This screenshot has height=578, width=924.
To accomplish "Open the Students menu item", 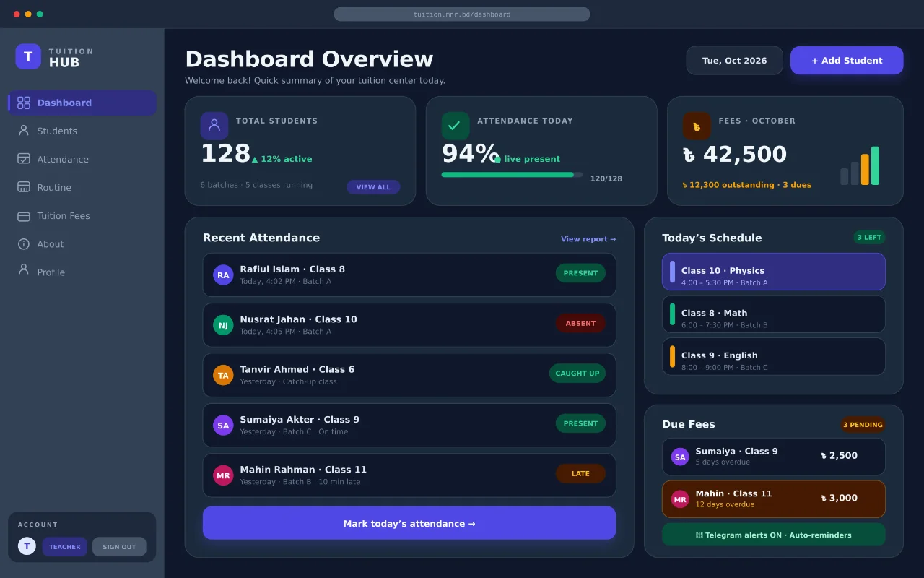I will coord(82,131).
